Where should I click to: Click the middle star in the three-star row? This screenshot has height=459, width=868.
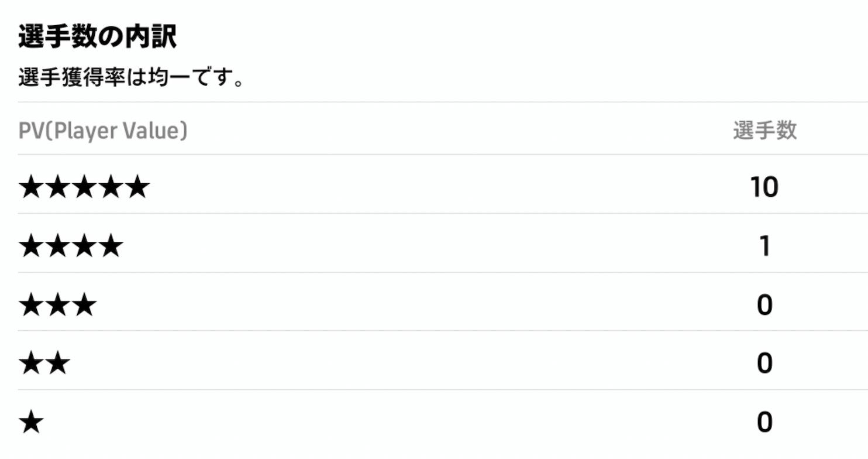pos(57,305)
